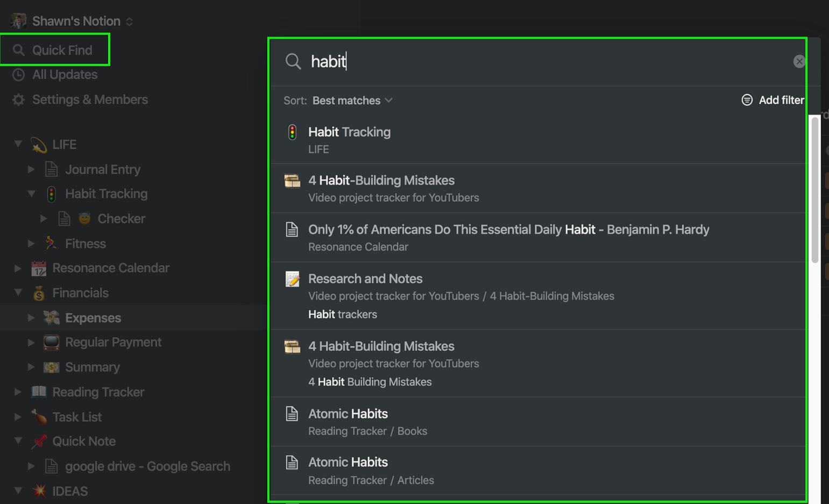The image size is (829, 504).
Task: Click the Resonance Calendar icon in sidebar
Action: 39,268
